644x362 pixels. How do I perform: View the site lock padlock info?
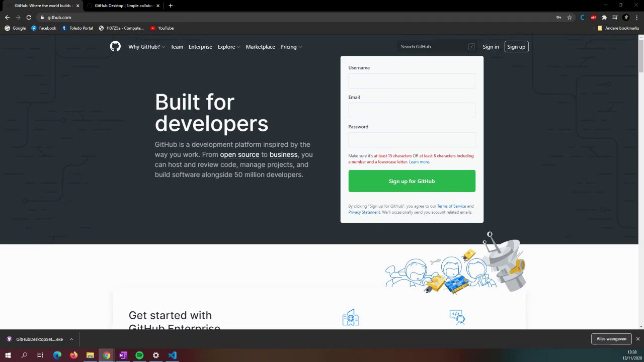pyautogui.click(x=42, y=17)
